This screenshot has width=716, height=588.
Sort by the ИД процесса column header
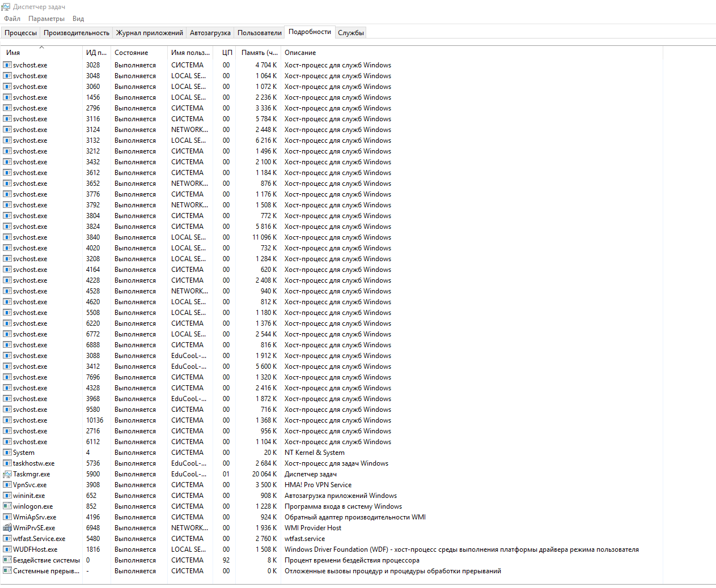click(x=96, y=53)
